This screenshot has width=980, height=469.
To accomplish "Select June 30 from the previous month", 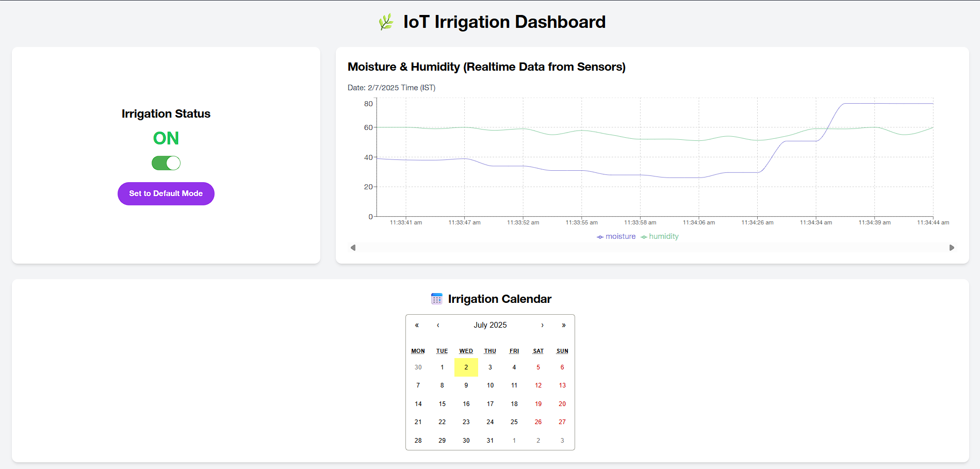I will click(x=418, y=367).
